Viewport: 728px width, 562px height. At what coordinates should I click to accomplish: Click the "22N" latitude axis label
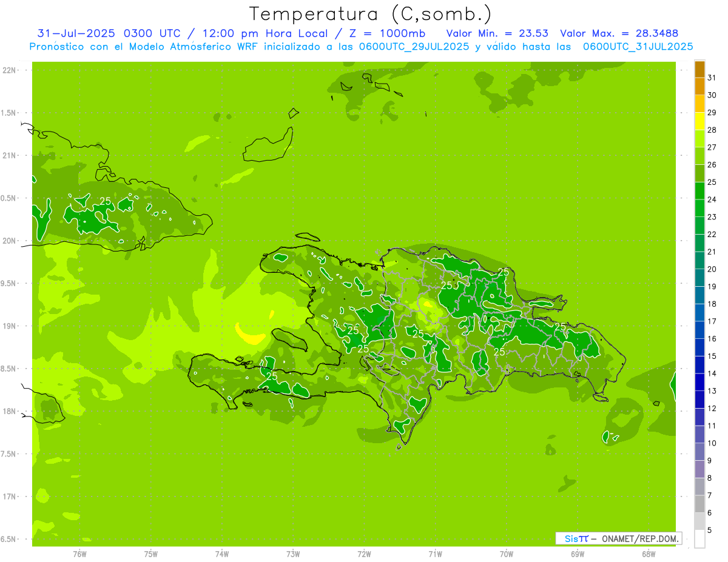[x=8, y=70]
